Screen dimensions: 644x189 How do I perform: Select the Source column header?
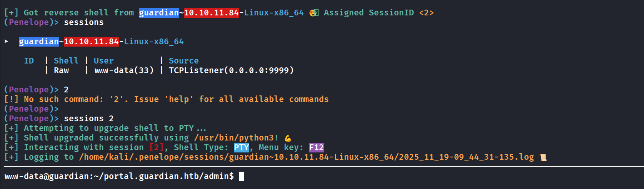(184, 61)
